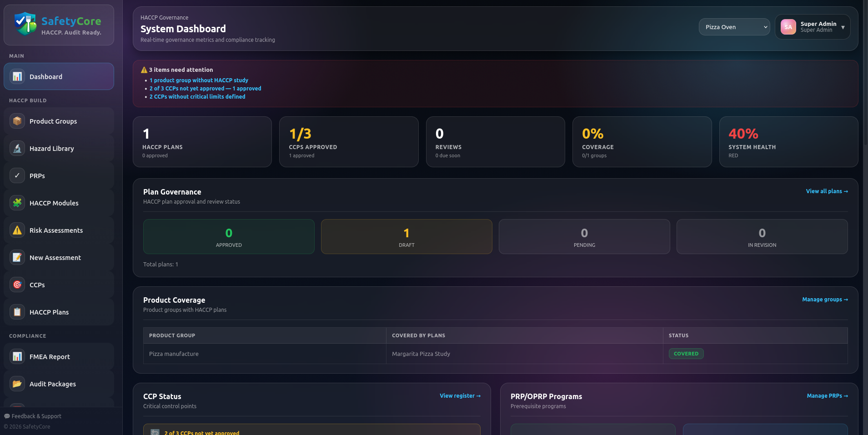
Task: Expand the Super Admin account menu arrow
Action: (843, 27)
